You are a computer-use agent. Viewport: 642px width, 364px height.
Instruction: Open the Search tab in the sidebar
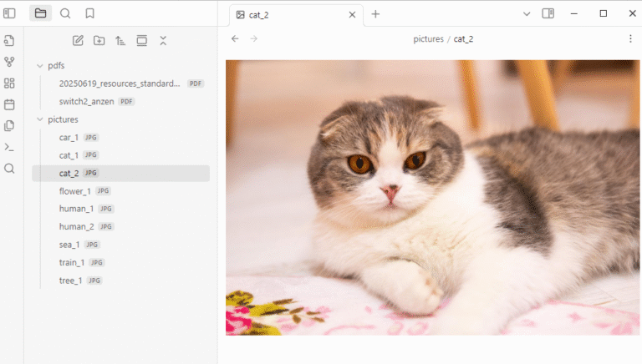coord(65,13)
